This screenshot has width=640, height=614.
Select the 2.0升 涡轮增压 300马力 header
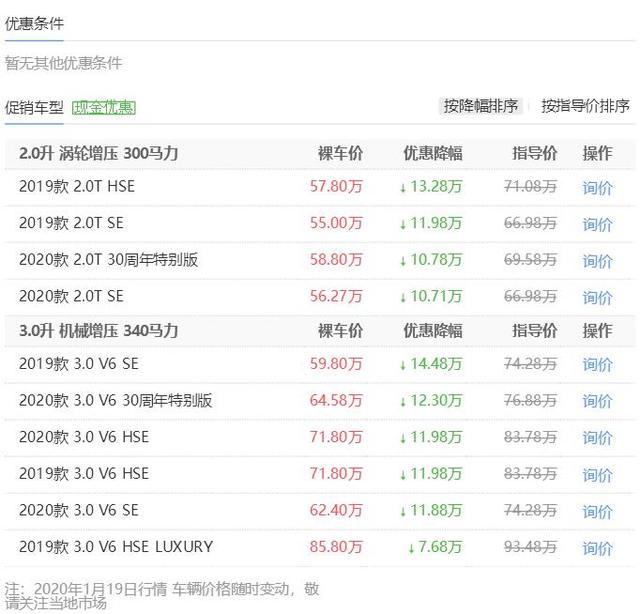(x=99, y=154)
